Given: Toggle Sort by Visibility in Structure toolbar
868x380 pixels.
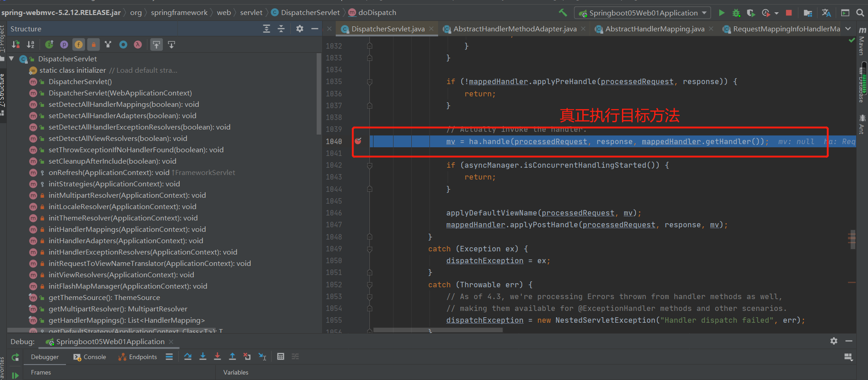Looking at the screenshot, I should 16,45.
